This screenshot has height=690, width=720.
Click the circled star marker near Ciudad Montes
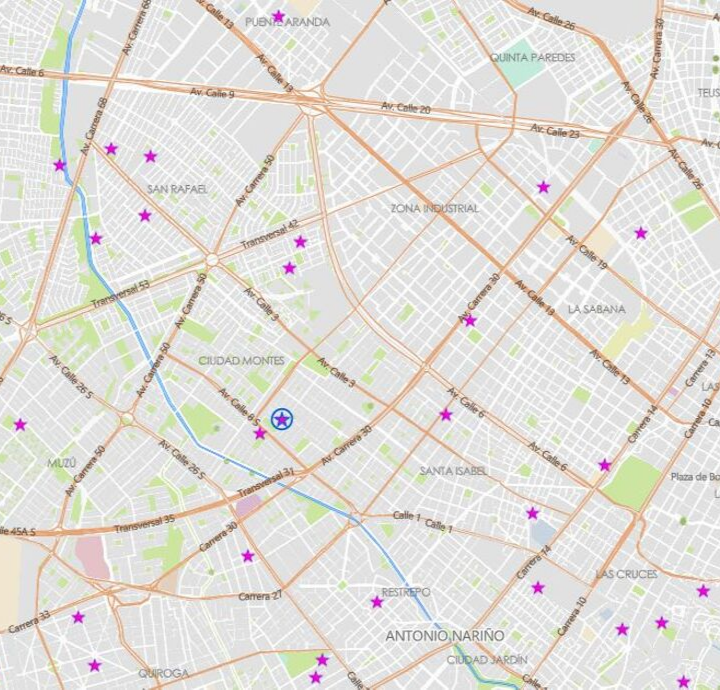(283, 419)
